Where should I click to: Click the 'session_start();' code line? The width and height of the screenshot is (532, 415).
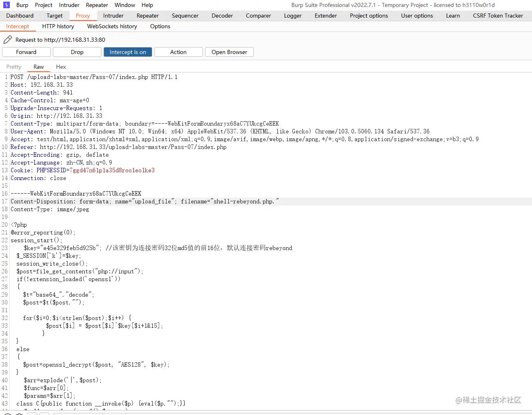tap(36, 240)
